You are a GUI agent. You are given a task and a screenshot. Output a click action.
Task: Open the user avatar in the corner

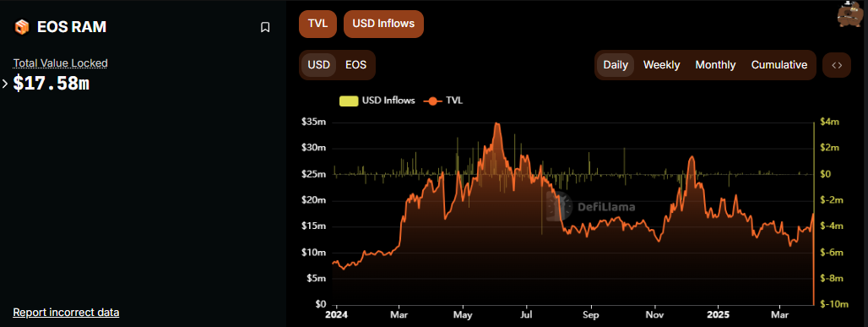pyautogui.click(x=851, y=14)
